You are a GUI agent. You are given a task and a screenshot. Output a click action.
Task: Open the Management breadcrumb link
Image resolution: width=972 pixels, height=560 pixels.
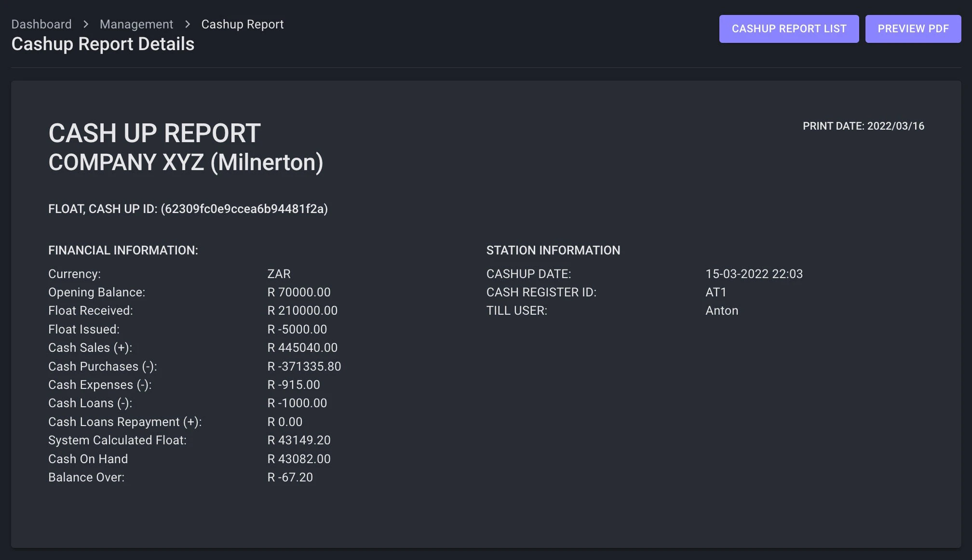(136, 24)
